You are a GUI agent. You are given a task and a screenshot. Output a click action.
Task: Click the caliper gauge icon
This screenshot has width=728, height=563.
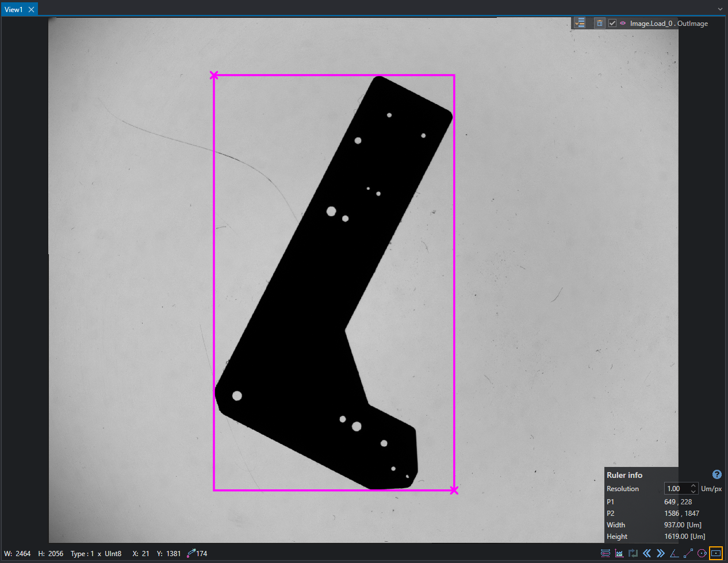[x=606, y=553]
